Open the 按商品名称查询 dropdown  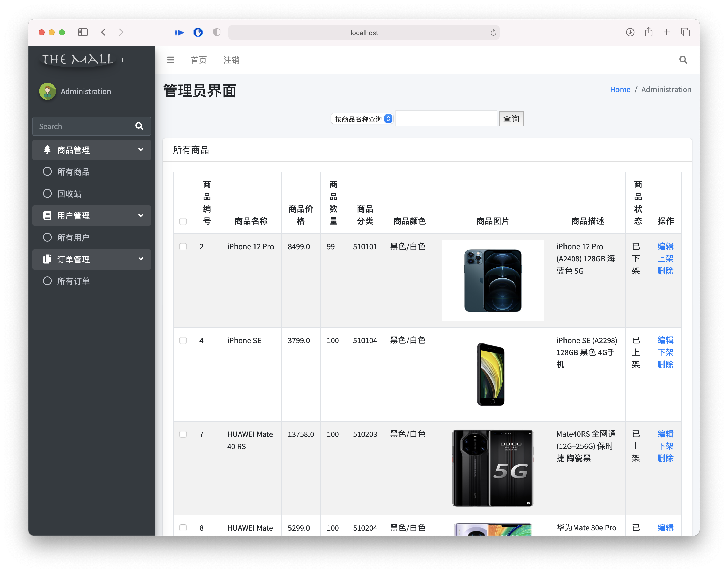pos(362,119)
